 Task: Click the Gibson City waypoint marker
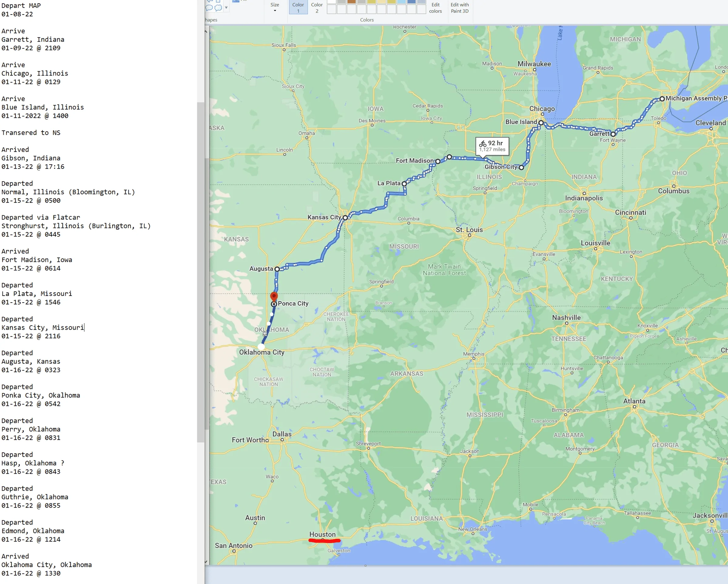click(521, 167)
